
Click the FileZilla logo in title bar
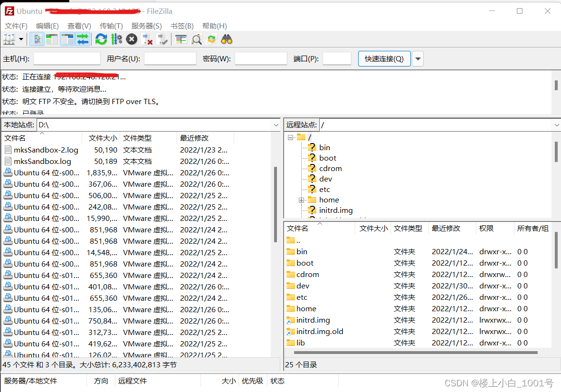10,11
